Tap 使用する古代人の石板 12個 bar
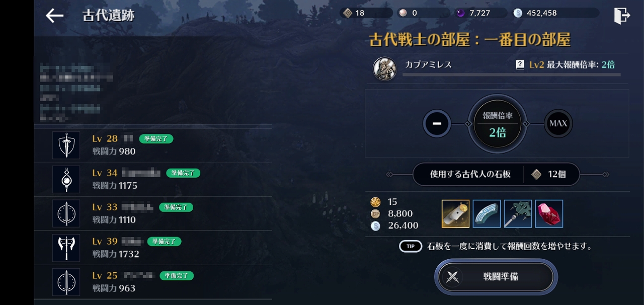 click(x=496, y=174)
